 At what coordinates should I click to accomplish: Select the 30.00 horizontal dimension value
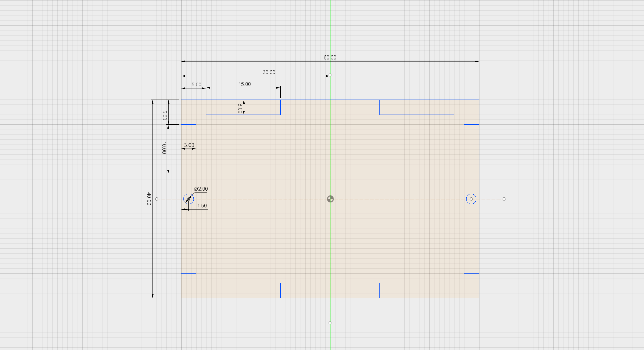269,72
